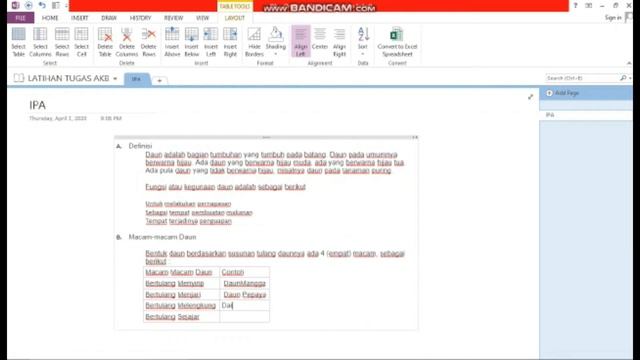Viewport: 640px width, 360px height.
Task: Toggle Align Left alignment
Action: (x=300, y=42)
